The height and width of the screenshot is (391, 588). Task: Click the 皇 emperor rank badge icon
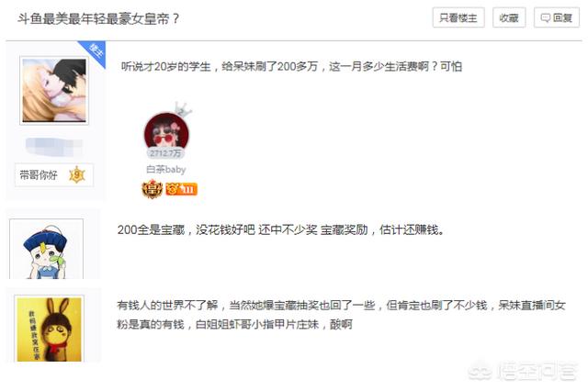[152, 189]
